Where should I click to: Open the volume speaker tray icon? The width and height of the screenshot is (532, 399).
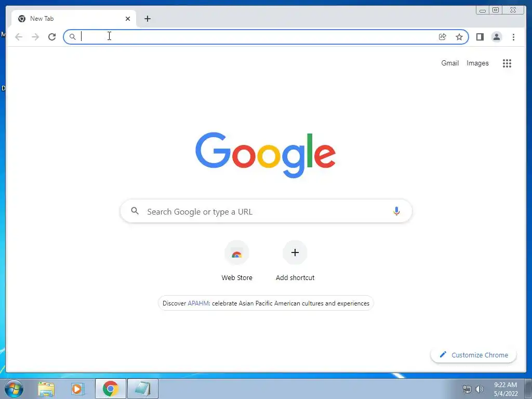coord(479,389)
